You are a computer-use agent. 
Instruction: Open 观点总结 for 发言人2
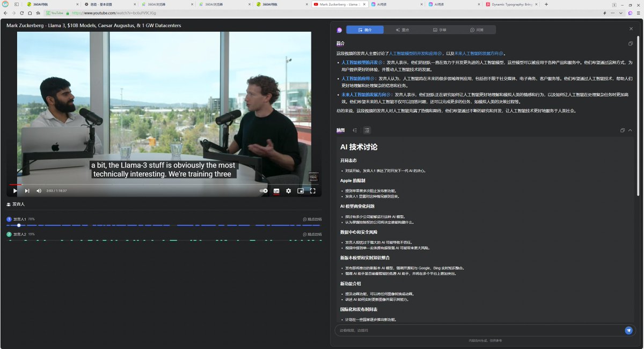pos(312,234)
